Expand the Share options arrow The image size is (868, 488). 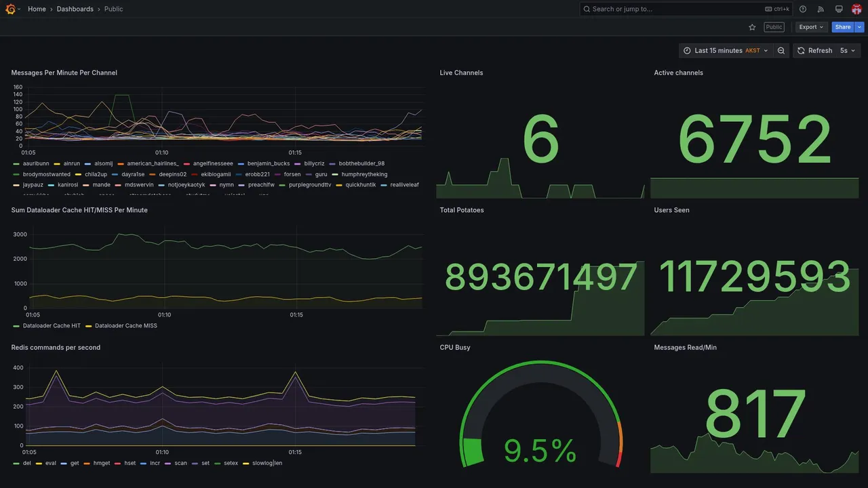click(860, 27)
